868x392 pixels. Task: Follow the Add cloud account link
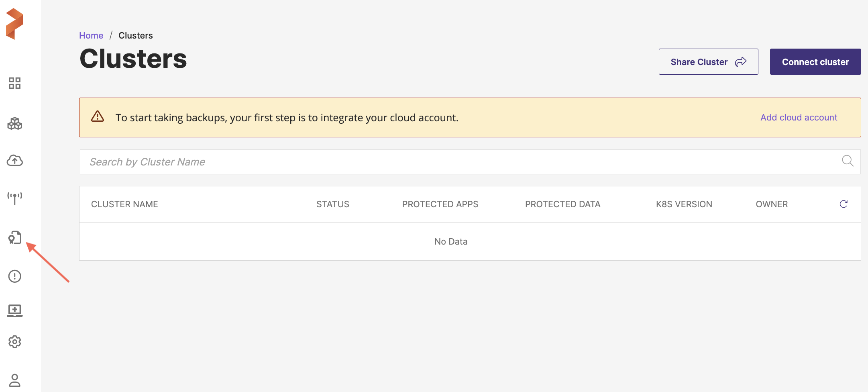point(799,117)
